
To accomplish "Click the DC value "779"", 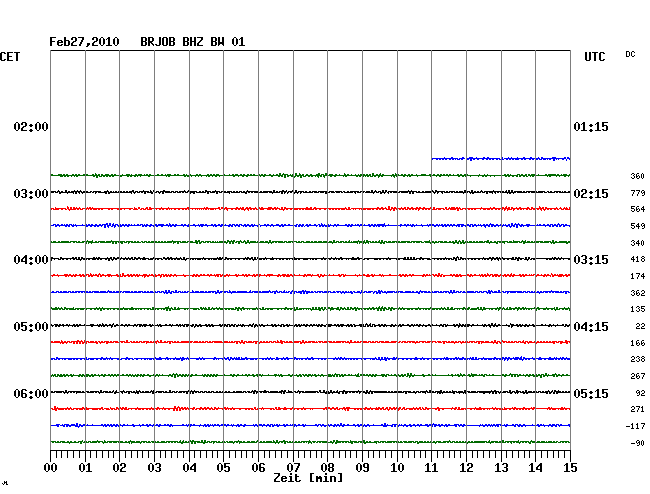I will pos(638,193).
